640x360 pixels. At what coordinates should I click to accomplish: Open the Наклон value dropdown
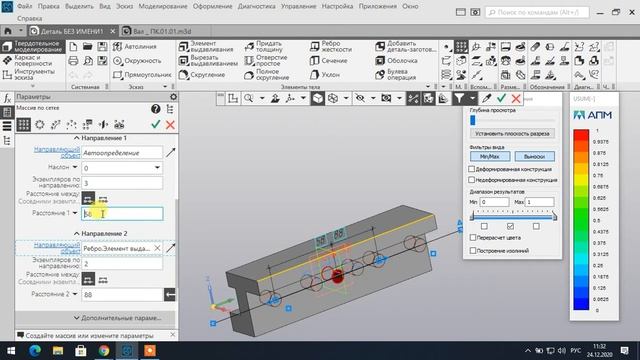157,168
